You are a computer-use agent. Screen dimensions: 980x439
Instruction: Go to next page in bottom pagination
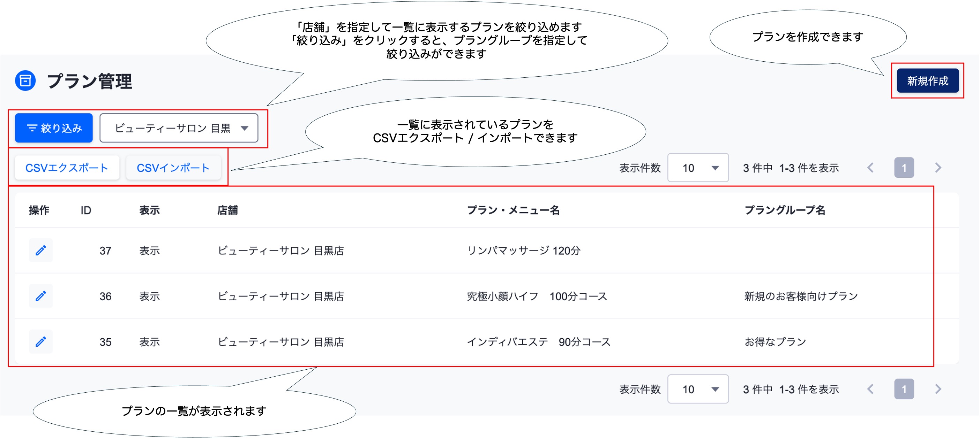click(938, 389)
